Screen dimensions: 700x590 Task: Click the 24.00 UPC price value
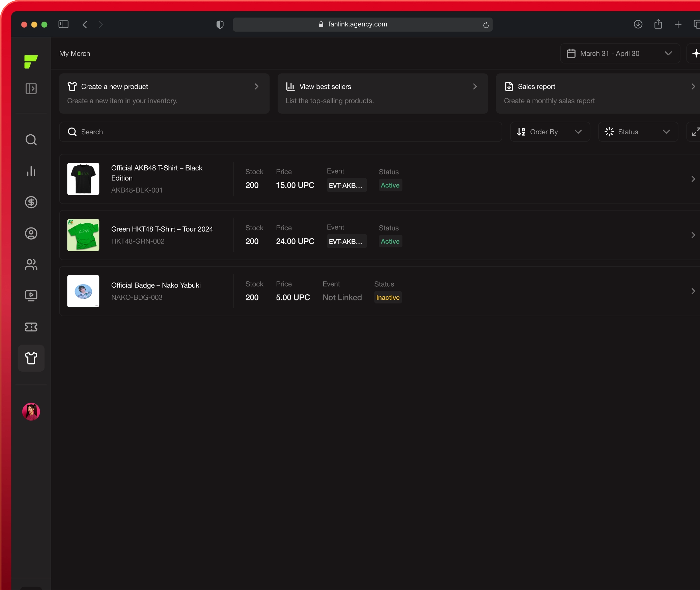tap(295, 241)
